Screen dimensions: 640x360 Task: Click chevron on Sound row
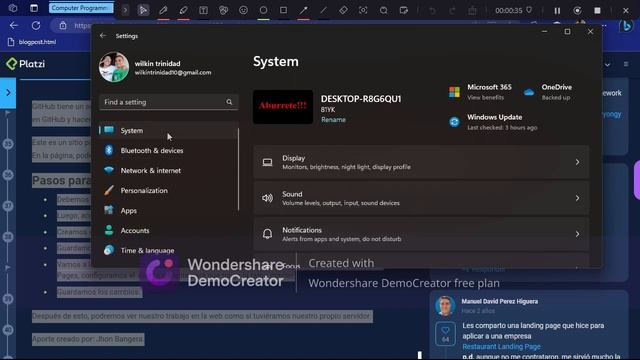[577, 198]
